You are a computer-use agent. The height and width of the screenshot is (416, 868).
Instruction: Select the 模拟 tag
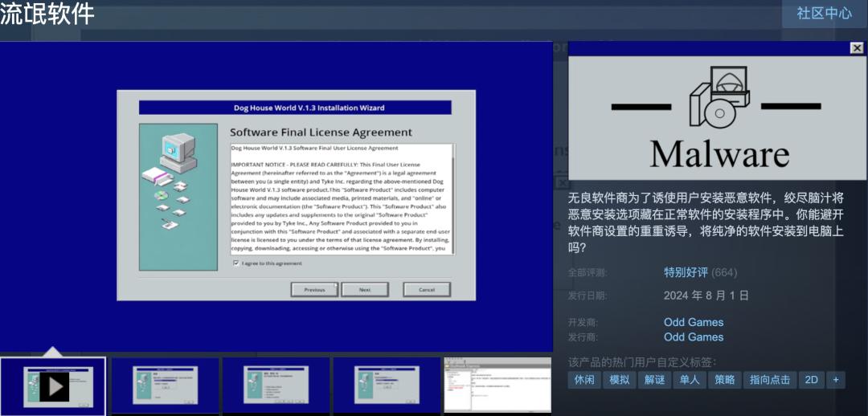pyautogui.click(x=620, y=380)
